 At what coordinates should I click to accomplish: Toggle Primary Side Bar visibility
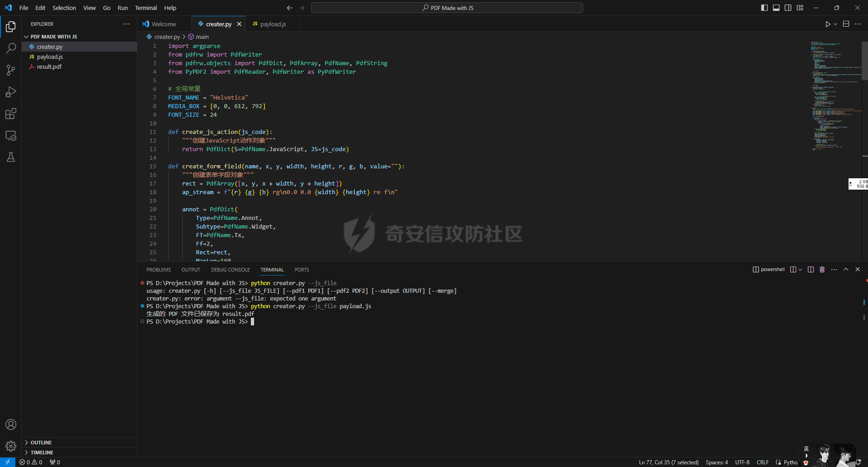click(764, 8)
